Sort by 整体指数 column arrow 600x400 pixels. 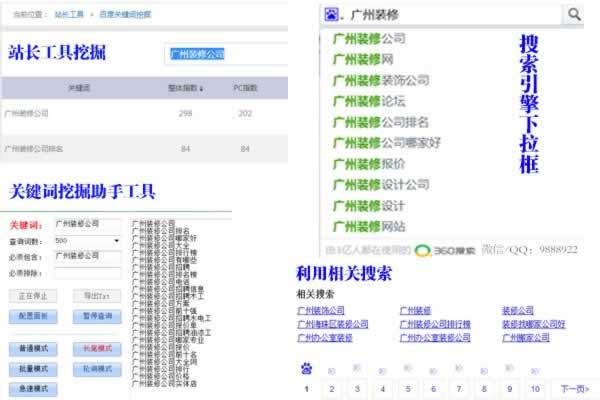202,89
